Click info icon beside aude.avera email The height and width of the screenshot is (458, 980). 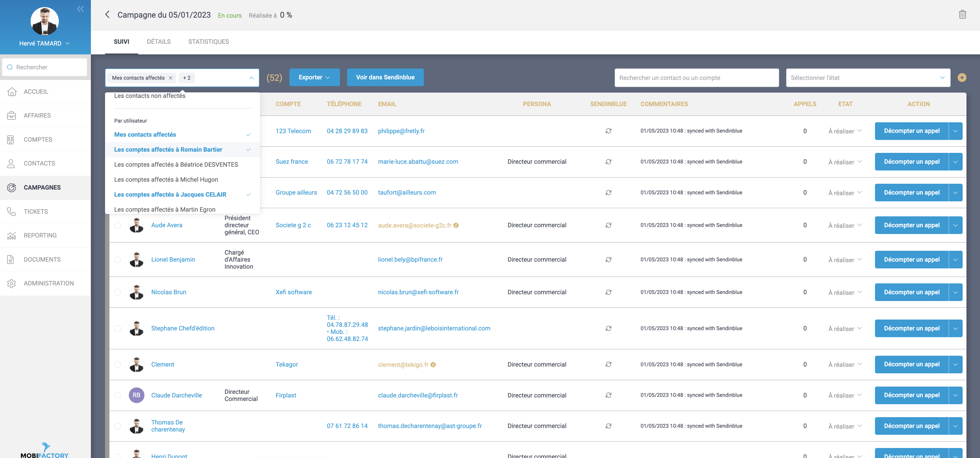click(456, 225)
